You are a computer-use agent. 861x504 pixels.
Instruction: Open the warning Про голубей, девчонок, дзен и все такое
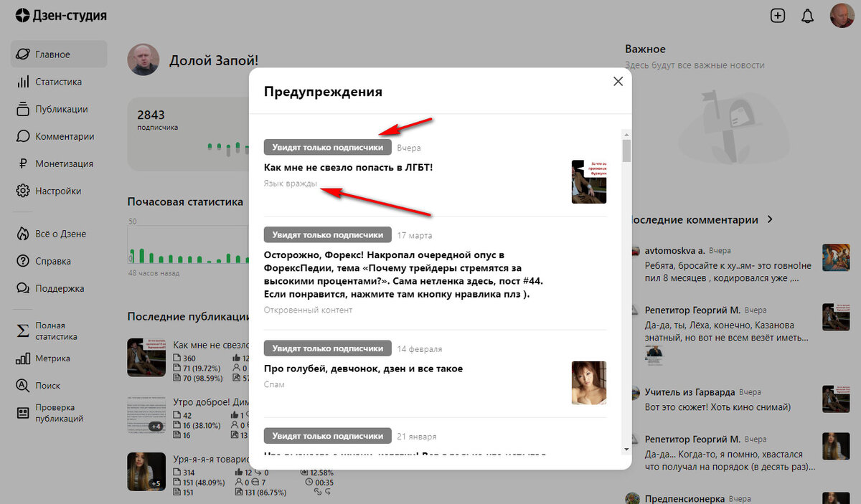point(363,369)
